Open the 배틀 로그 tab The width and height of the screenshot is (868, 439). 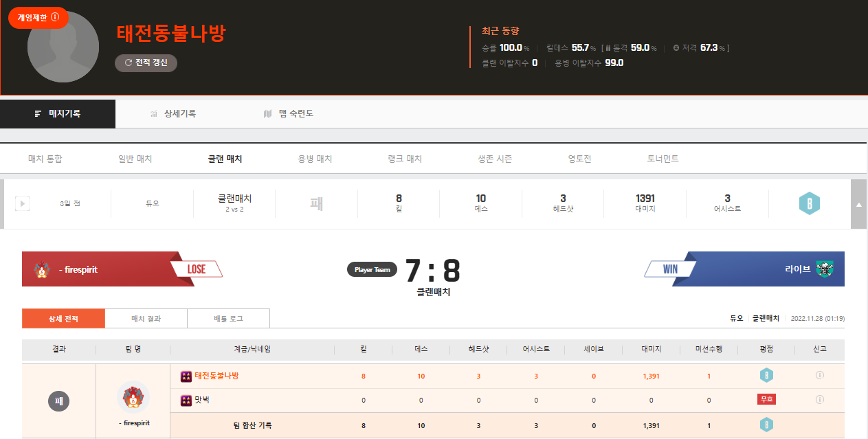click(228, 319)
